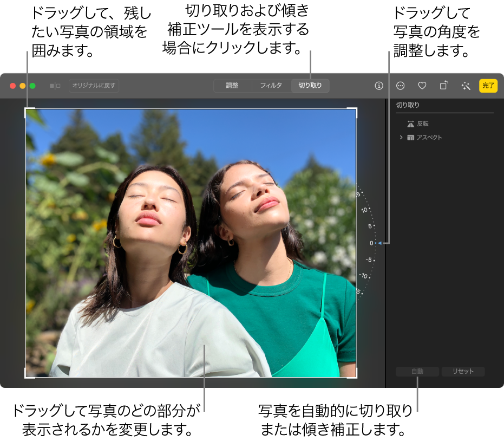Viewport: 504px width, 441px height.
Task: Click the yellow 完了 button
Action: point(489,86)
